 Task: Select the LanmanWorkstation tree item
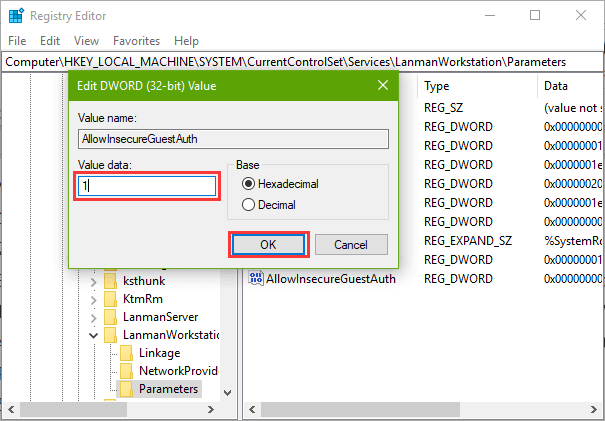(171, 335)
